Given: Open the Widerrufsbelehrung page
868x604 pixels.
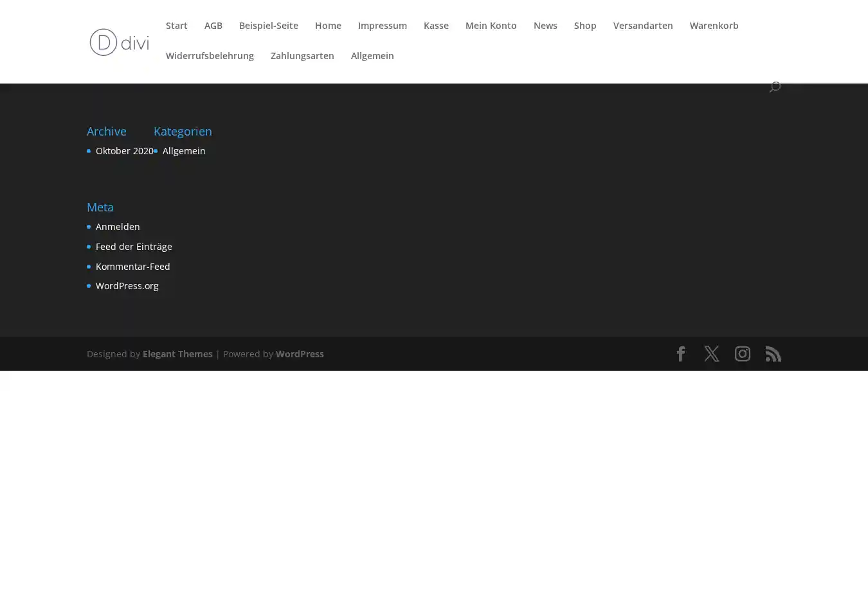Looking at the screenshot, I should pos(210,56).
